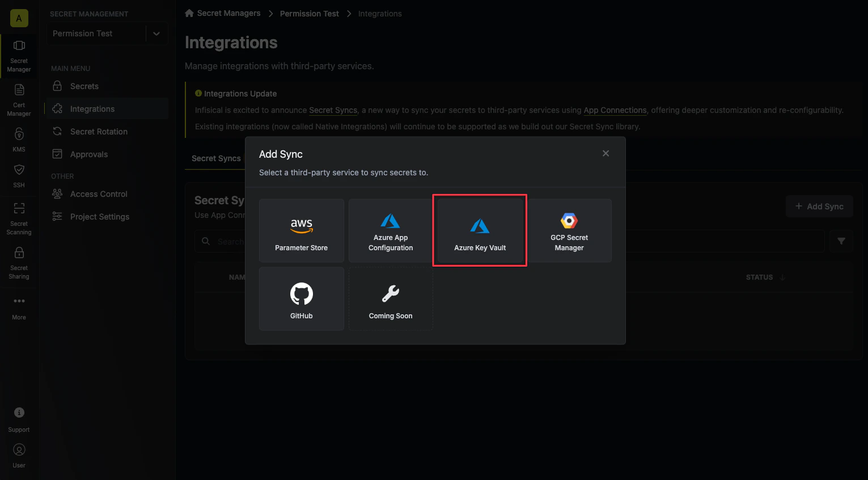Close the Add Sync dialog
The image size is (868, 480).
[x=606, y=153]
